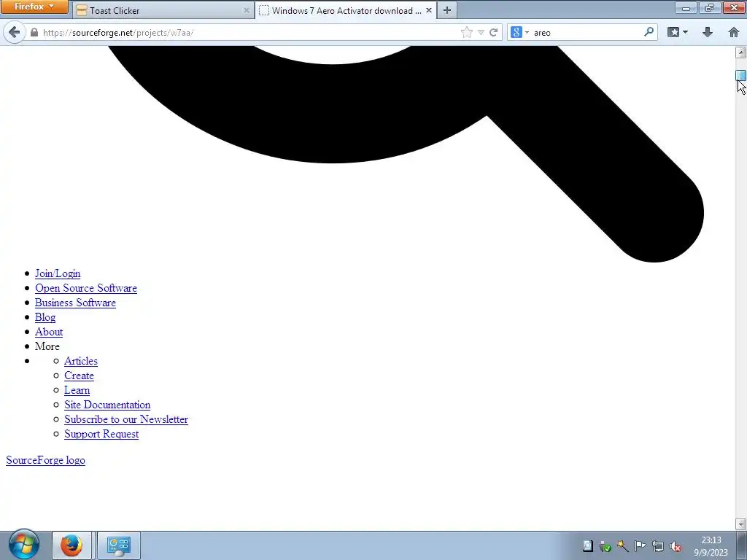Switch to the Toast Clicker tab
This screenshot has width=747, height=560.
163,10
